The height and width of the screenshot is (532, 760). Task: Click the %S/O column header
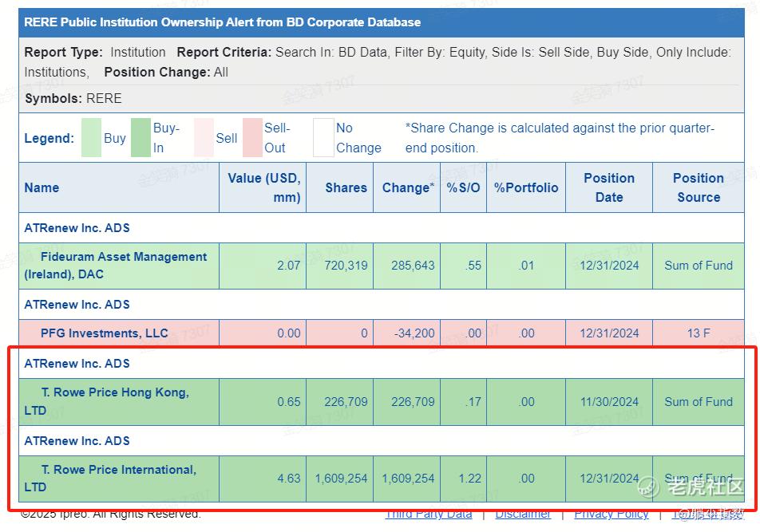[x=463, y=187]
